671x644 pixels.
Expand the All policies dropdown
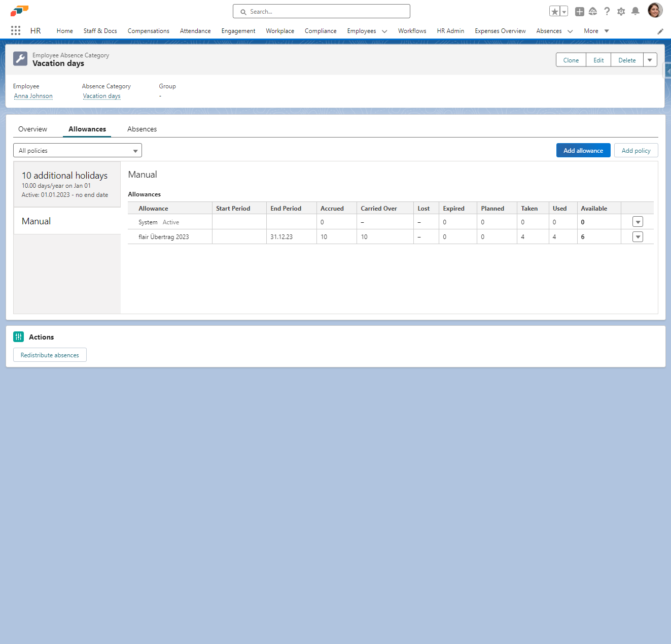tap(78, 151)
